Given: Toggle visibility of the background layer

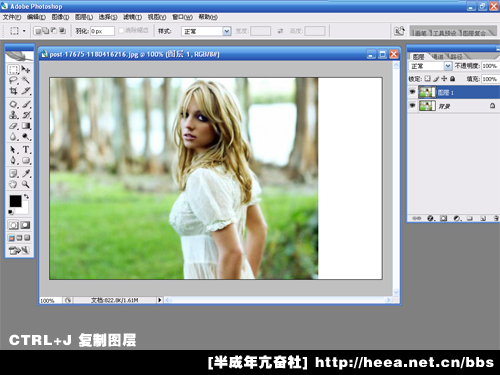Looking at the screenshot, I should [x=413, y=106].
